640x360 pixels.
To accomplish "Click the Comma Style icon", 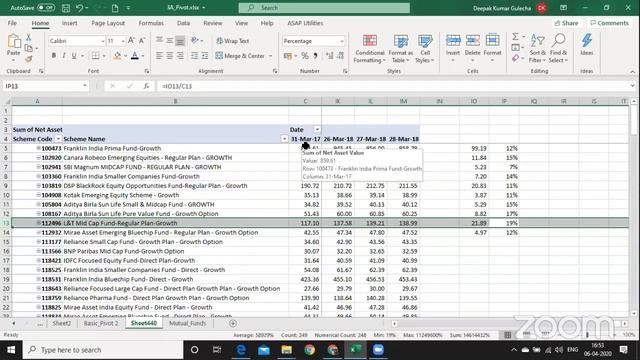I will pos(315,56).
